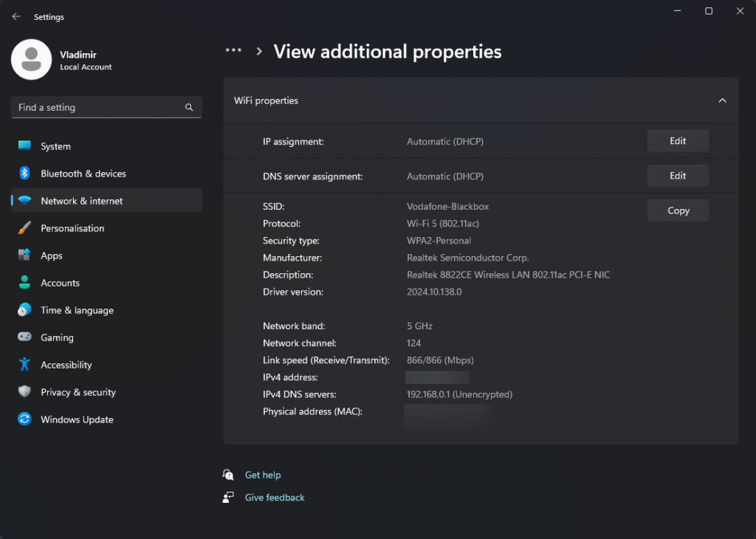The width and height of the screenshot is (756, 539).
Task: Click the Accounts person icon
Action: (25, 283)
